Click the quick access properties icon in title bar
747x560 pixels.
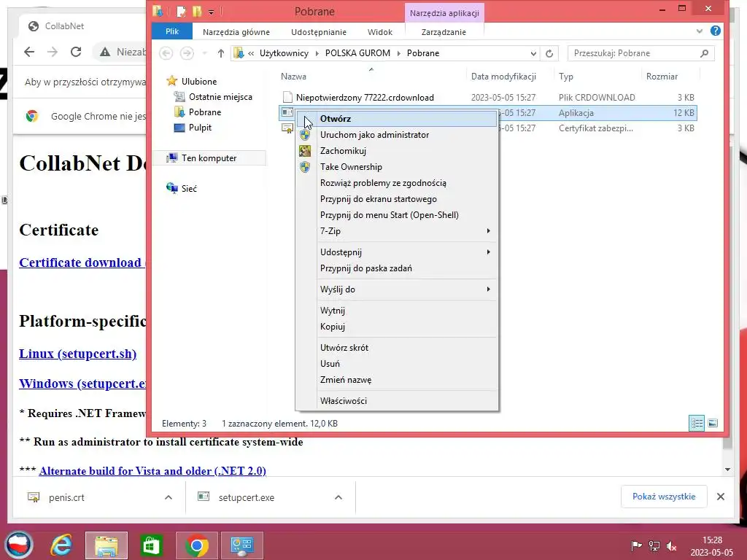[181, 11]
